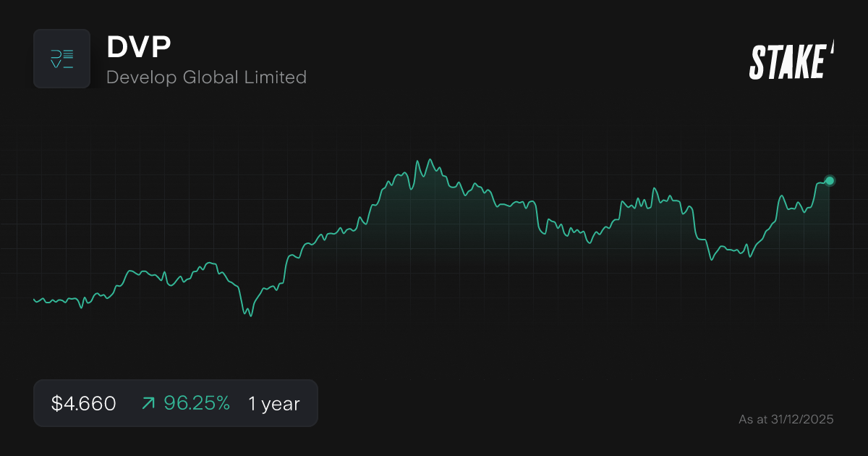
Task: Enable the percentage change display
Action: click(197, 403)
